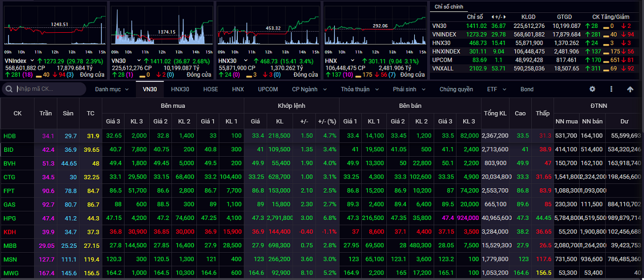Select the 'Chỉ số chính' panel tab

pyautogui.click(x=450, y=6)
